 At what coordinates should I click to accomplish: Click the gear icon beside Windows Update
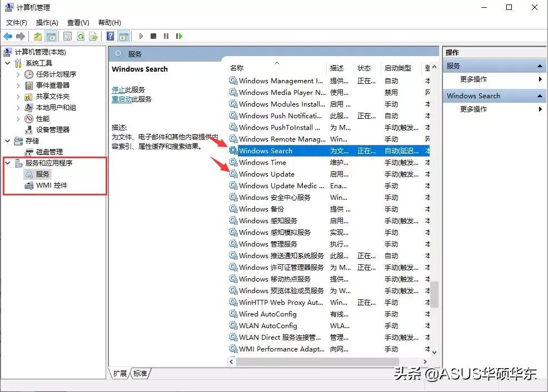point(233,174)
